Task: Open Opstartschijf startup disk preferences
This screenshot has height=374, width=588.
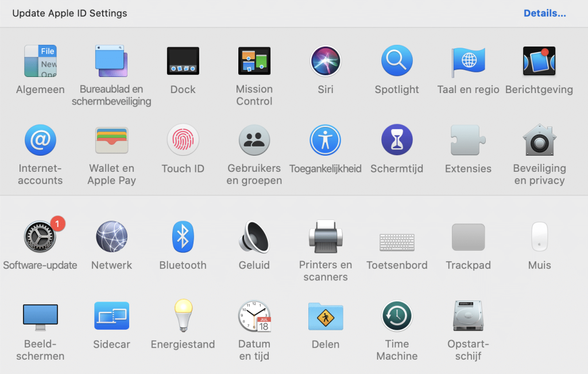Action: pos(468,316)
